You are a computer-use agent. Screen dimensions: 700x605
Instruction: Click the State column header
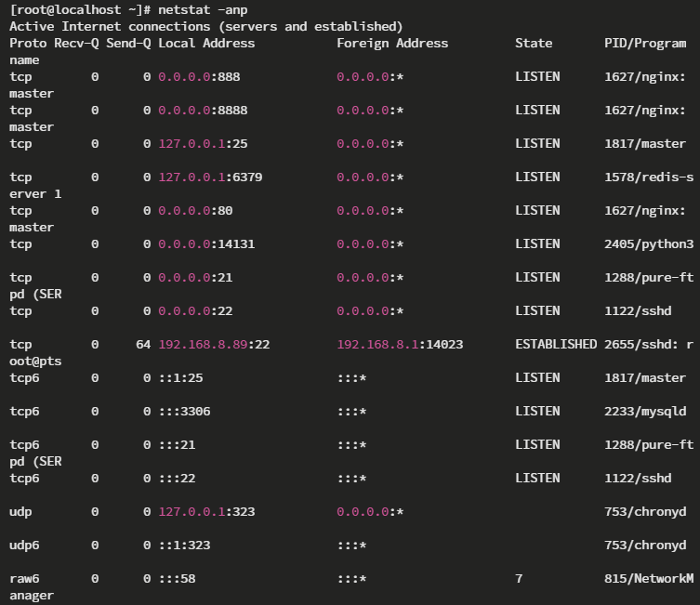(x=534, y=43)
